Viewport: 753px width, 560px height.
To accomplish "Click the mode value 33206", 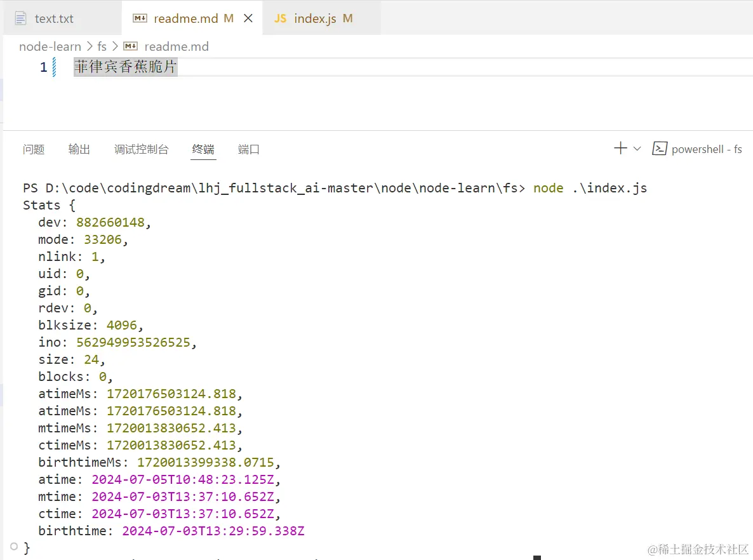I will click(103, 239).
